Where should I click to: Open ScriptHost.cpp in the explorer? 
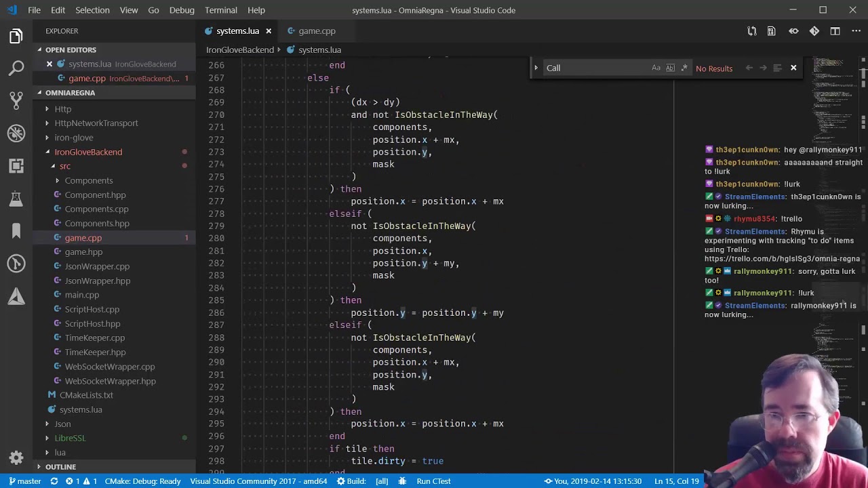click(92, 309)
